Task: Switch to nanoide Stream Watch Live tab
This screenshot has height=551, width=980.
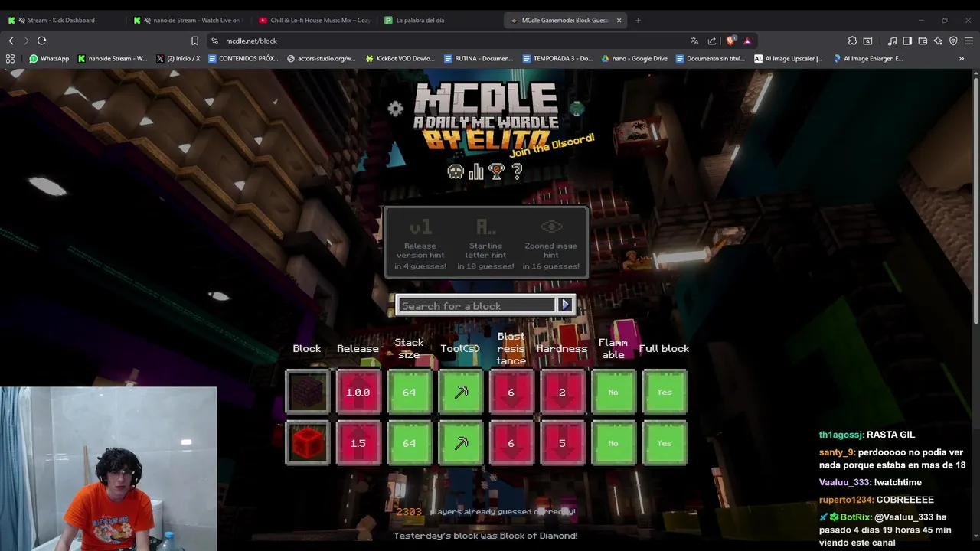Action: click(x=188, y=20)
